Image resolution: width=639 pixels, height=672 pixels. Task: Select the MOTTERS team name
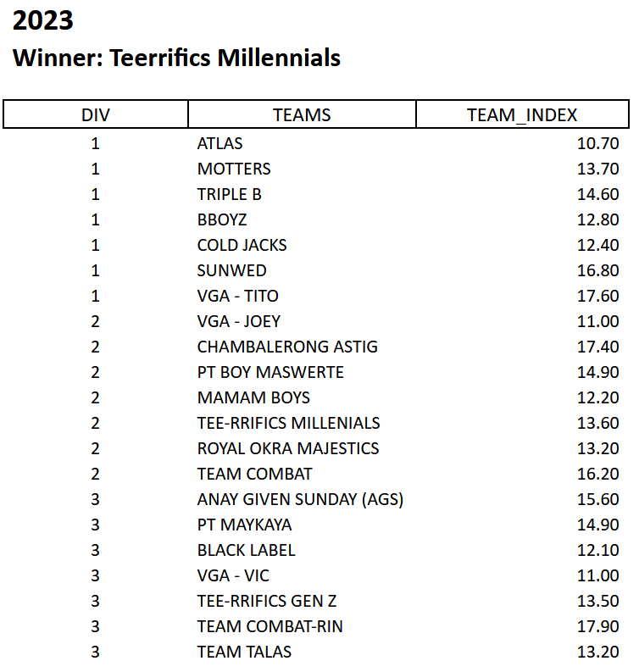coord(234,169)
